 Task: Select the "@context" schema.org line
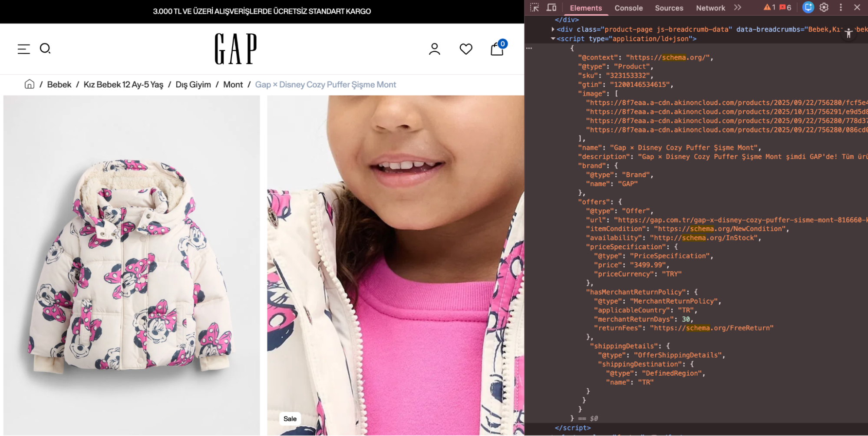point(645,57)
